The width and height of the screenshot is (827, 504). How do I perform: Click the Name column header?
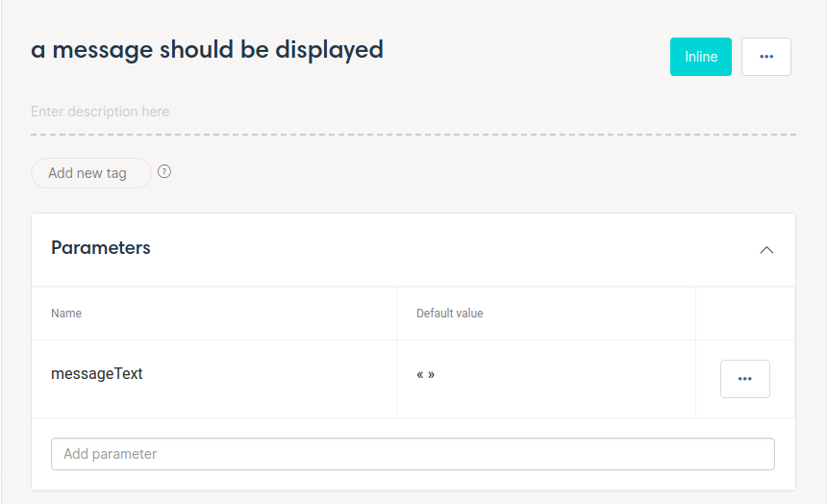pos(66,314)
